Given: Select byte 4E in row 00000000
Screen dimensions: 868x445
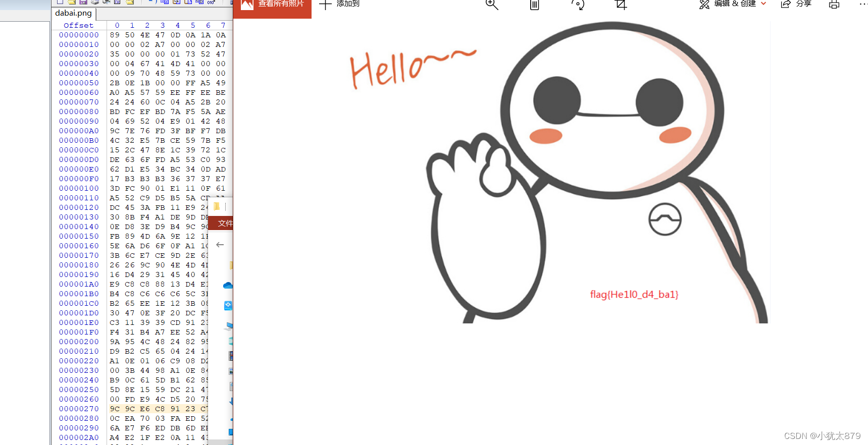Looking at the screenshot, I should click(x=145, y=35).
